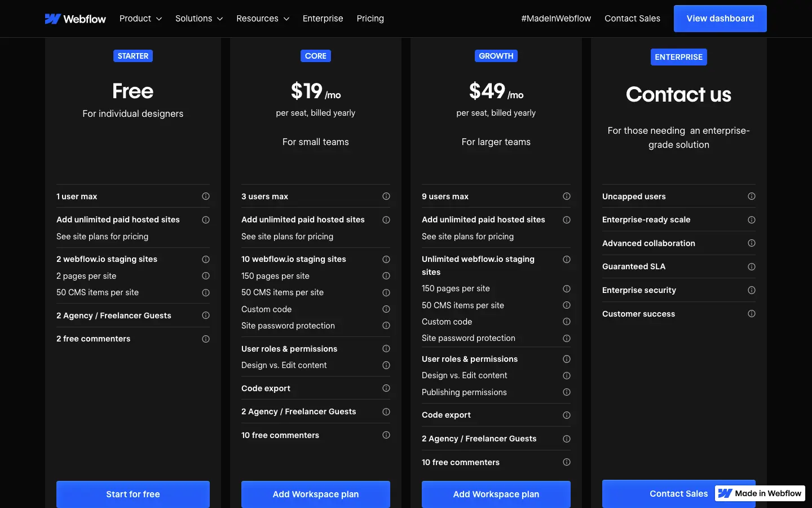Show info for Core's 10 free commenters
The image size is (812, 508).
click(386, 435)
